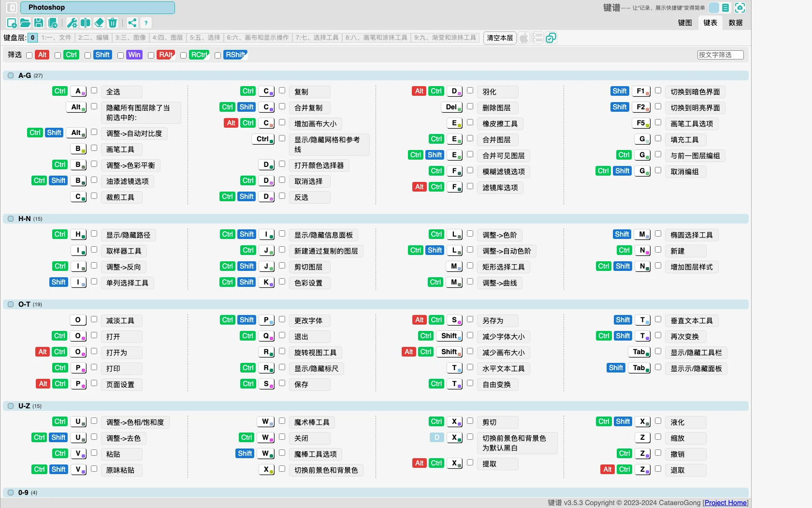Select layer 1:一、文件
The width and height of the screenshot is (812, 508).
pos(57,38)
